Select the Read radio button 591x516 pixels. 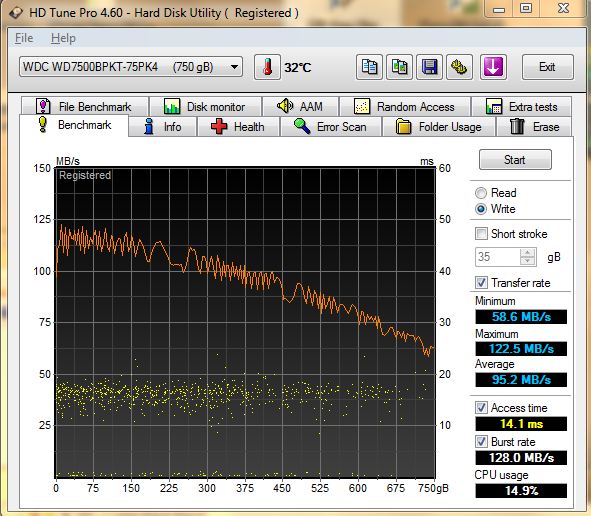click(x=481, y=193)
